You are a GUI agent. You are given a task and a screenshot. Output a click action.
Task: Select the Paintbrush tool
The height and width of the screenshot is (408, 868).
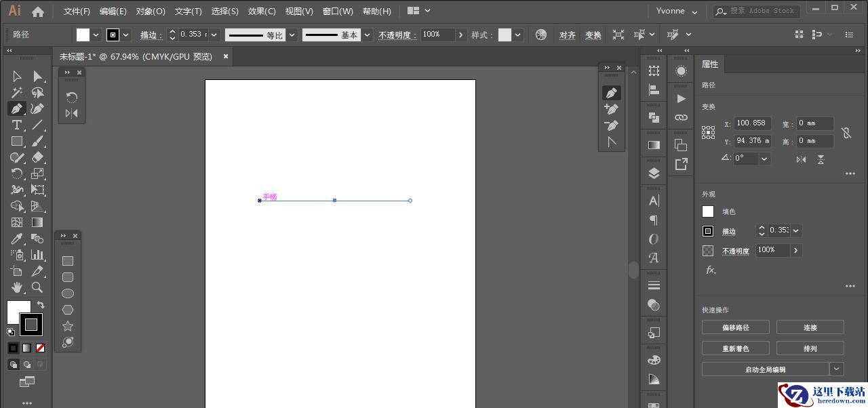tap(38, 142)
